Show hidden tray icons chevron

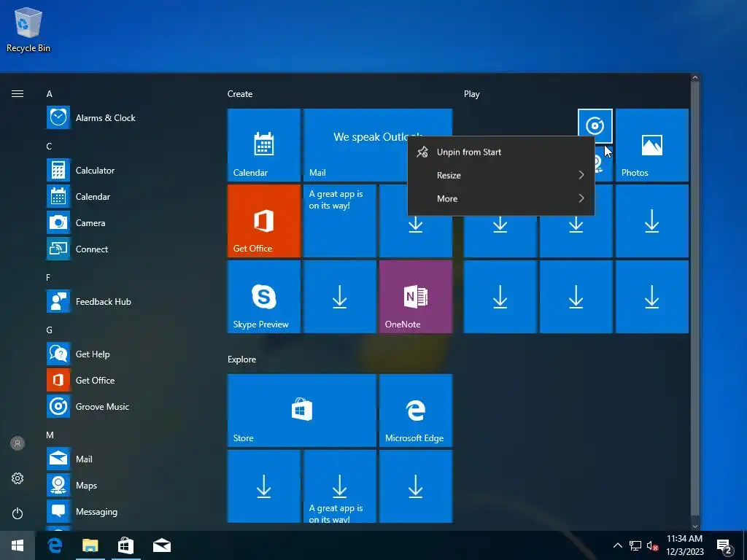pyautogui.click(x=617, y=545)
